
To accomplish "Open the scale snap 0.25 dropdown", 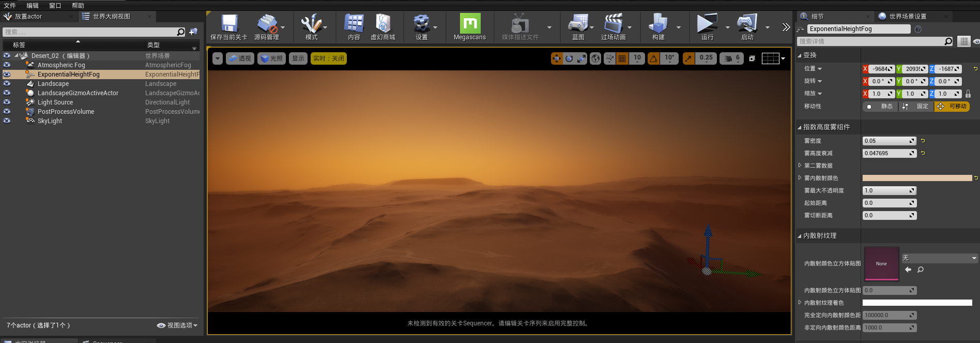I will pos(706,58).
